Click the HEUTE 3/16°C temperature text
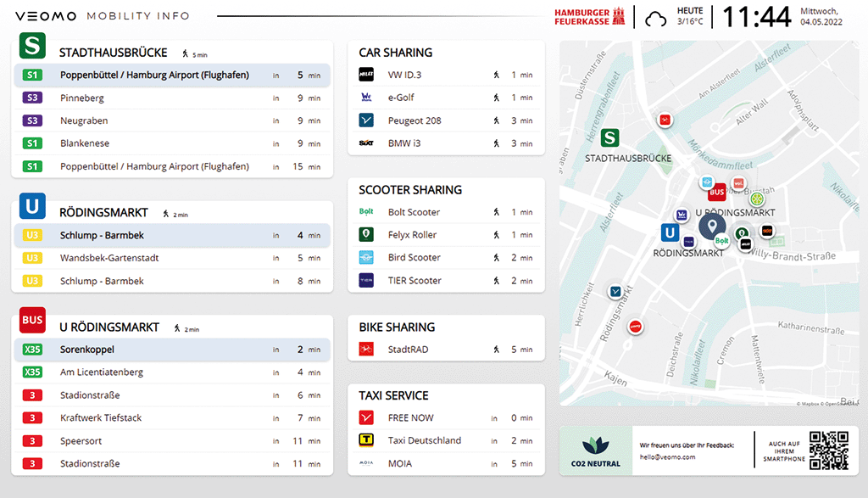Image resolution: width=868 pixels, height=498 pixels. 690,16
